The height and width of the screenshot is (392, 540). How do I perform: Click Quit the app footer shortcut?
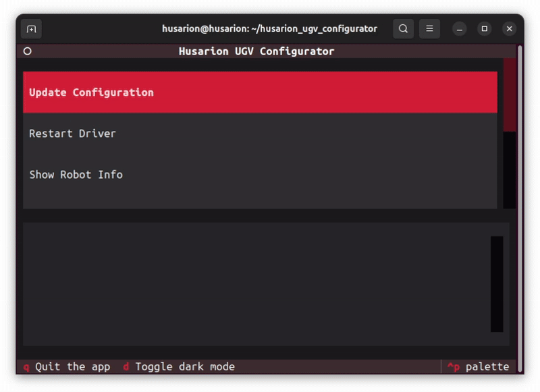[67, 366]
